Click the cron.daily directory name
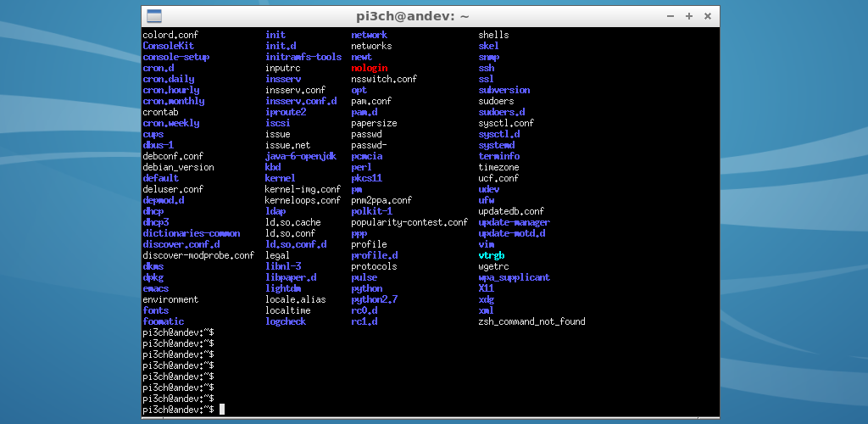Screen dimensions: 868x424 coord(169,79)
